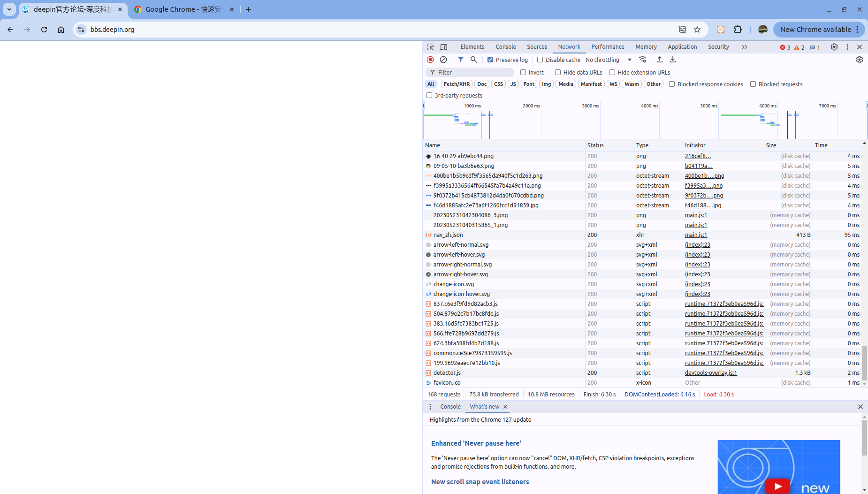Import HAR file upload icon
868x494 pixels.
(660, 60)
